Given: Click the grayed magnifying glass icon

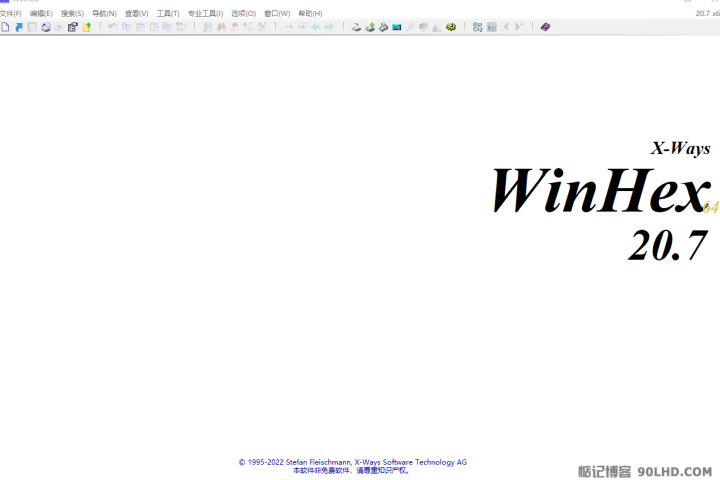Looking at the screenshot, I should coord(410,27).
